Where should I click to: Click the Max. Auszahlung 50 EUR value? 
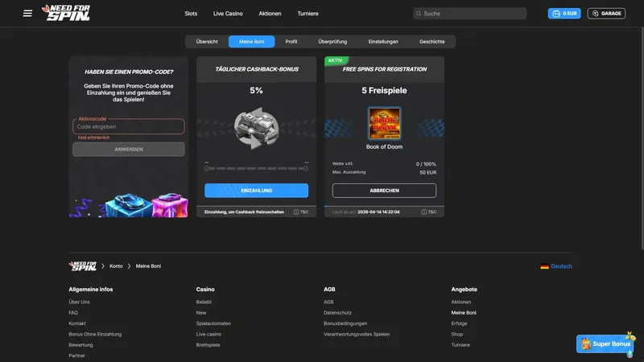[428, 173]
